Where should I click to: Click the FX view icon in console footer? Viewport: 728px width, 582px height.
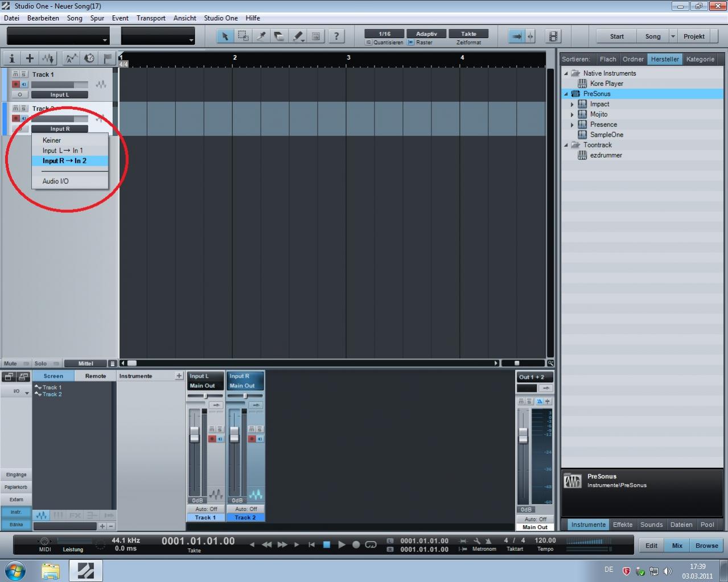click(x=75, y=515)
